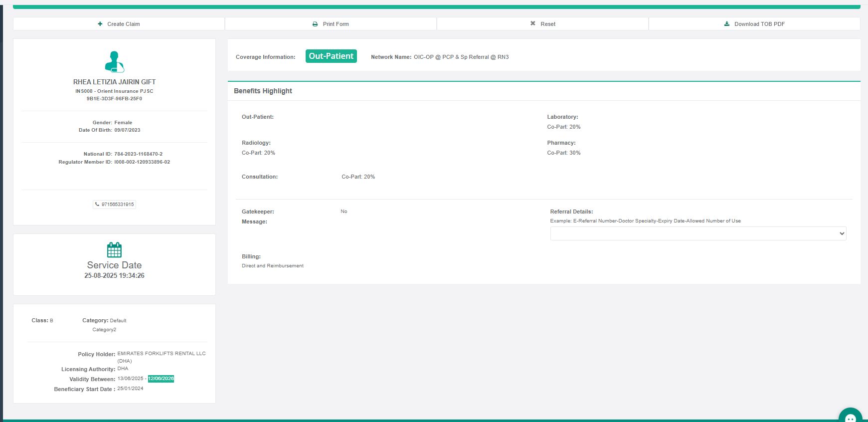Click the Regulator Member ID value
The height and width of the screenshot is (422, 868).
click(x=142, y=162)
